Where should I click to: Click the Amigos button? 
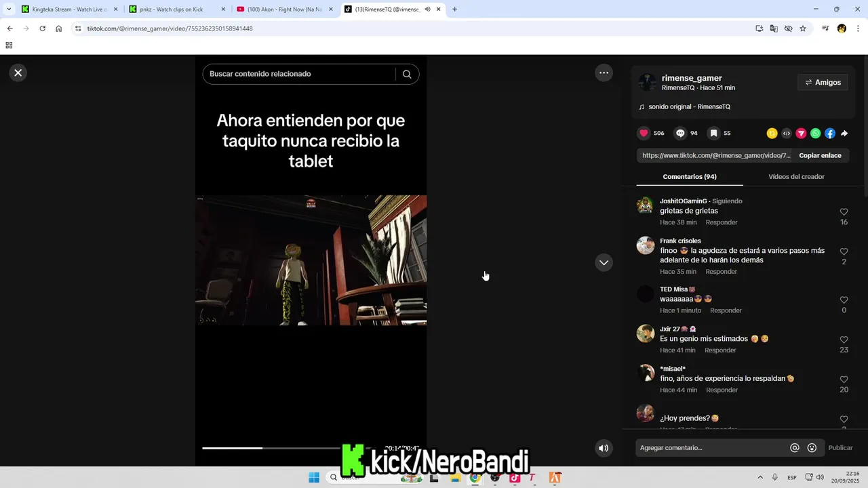coord(823,83)
